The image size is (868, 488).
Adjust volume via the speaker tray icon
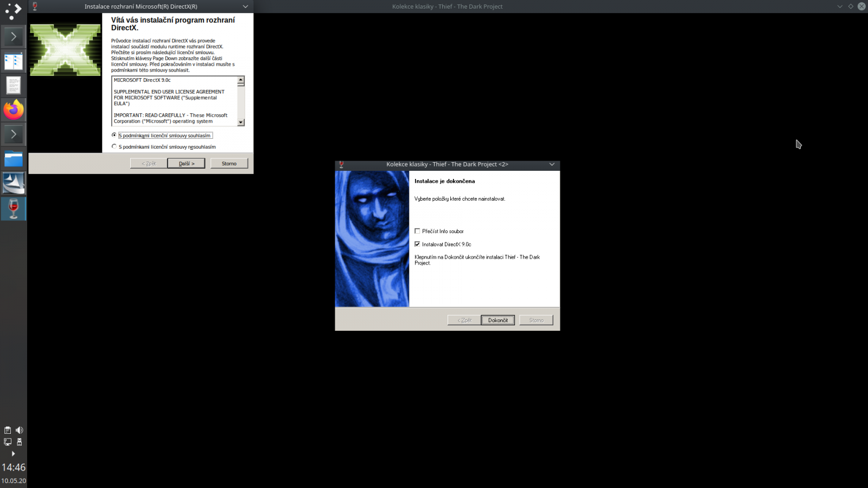point(20,429)
